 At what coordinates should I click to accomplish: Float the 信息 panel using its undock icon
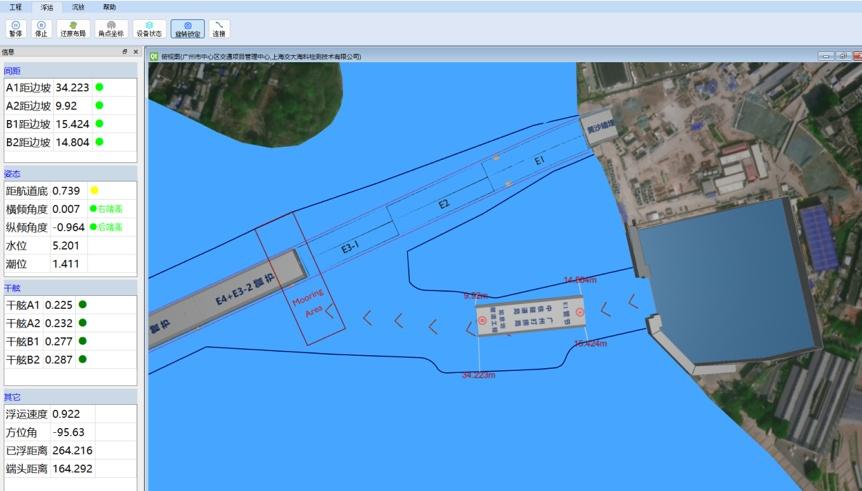click(x=125, y=52)
